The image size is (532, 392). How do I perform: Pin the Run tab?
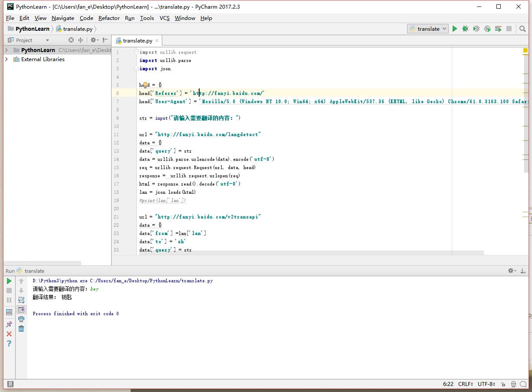[9, 324]
